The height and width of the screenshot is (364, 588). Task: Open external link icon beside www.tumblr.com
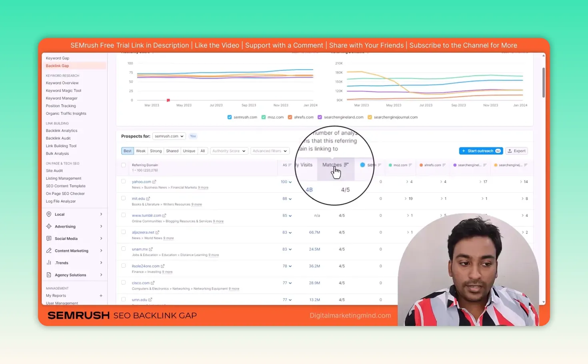tap(164, 215)
